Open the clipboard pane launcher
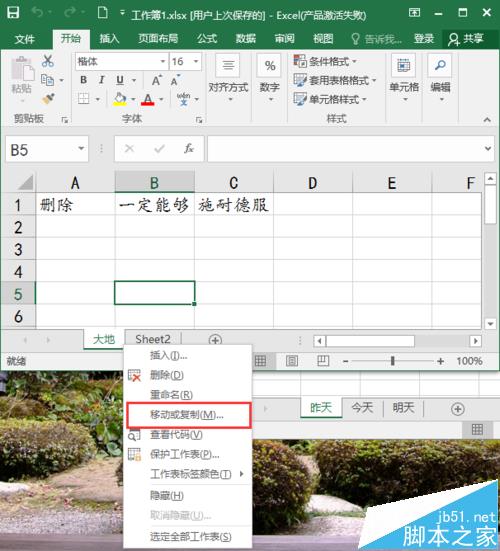500x551 pixels. [x=64, y=120]
